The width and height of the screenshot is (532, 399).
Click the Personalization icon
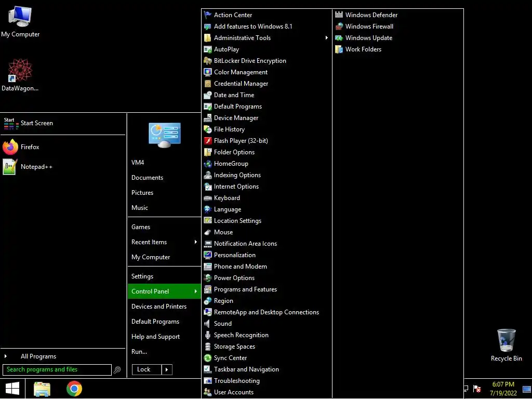pos(208,255)
